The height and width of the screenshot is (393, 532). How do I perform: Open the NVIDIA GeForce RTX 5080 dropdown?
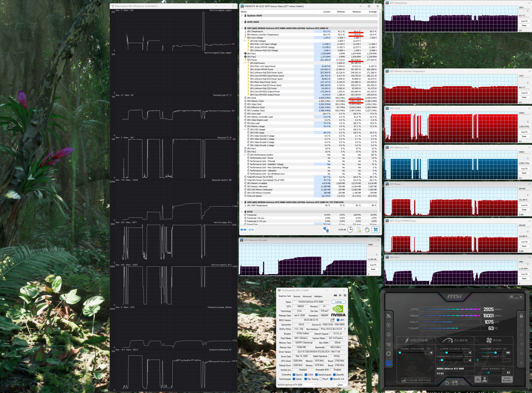(x=297, y=385)
